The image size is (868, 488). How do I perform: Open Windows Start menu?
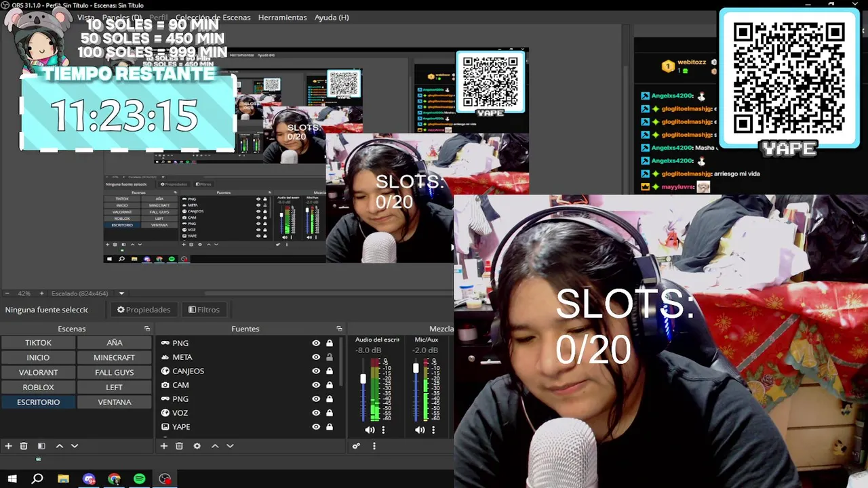12,479
